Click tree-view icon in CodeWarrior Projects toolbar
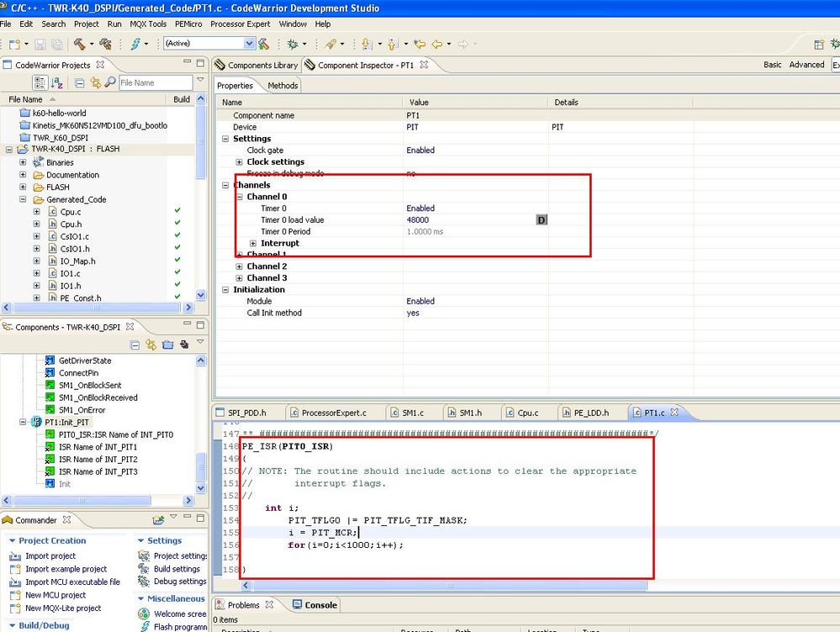The height and width of the screenshot is (632, 840). (40, 82)
